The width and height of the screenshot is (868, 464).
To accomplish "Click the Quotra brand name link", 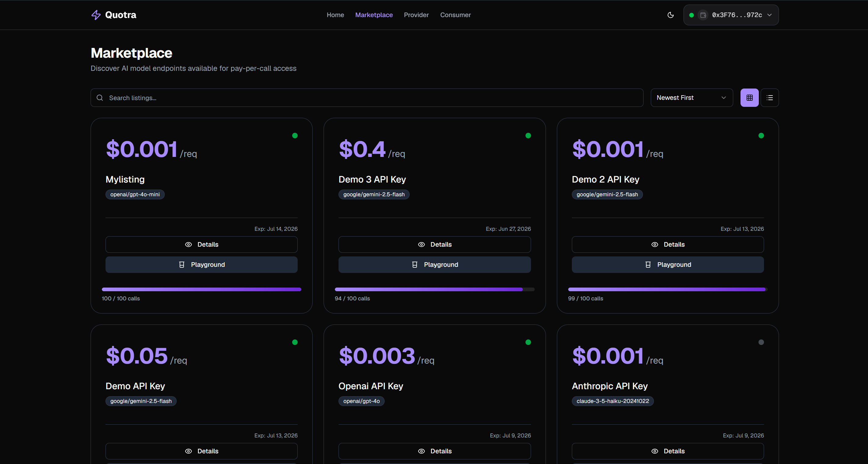I will (x=121, y=15).
